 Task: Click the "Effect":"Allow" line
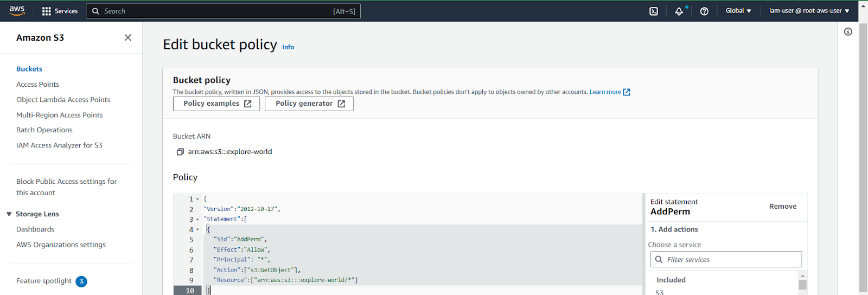coord(242,249)
